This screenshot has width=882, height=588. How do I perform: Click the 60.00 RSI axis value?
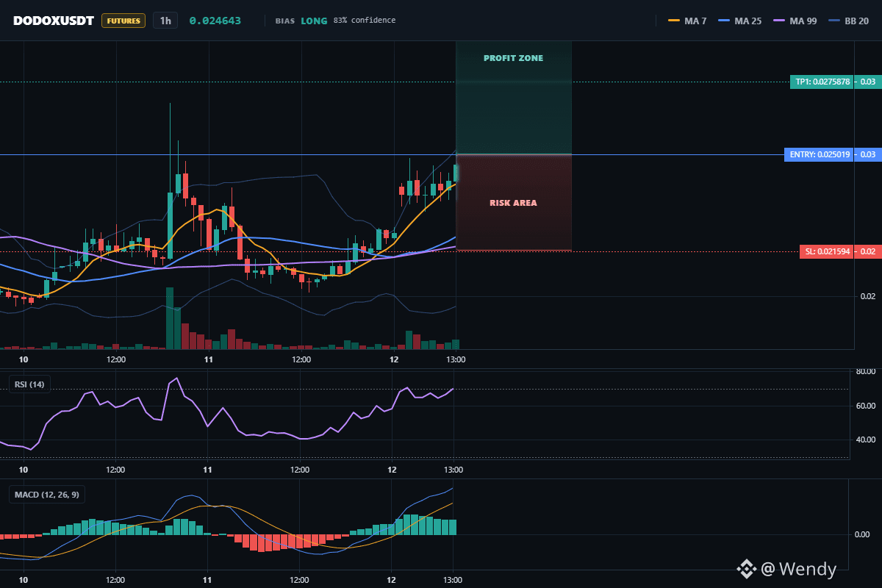(x=865, y=406)
